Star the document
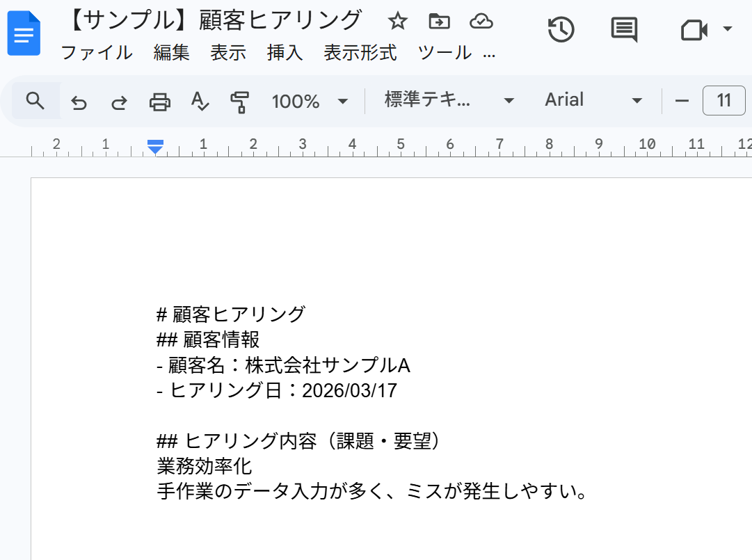This screenshot has height=560, width=752. click(398, 21)
